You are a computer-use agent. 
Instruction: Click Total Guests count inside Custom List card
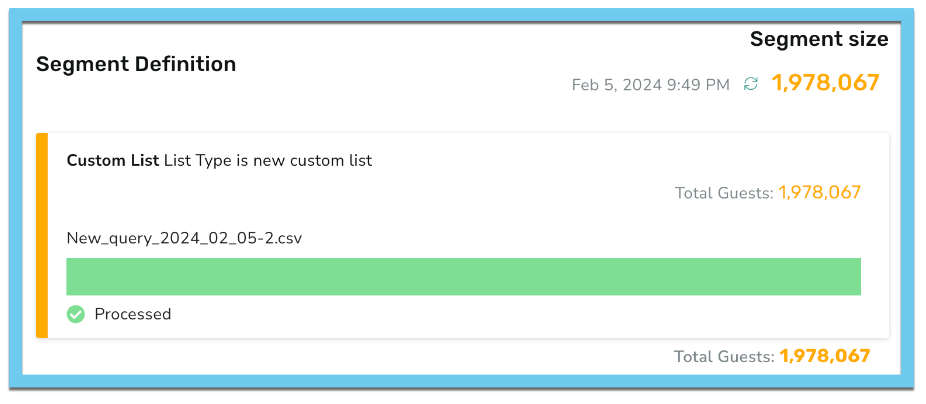pyautogui.click(x=819, y=193)
